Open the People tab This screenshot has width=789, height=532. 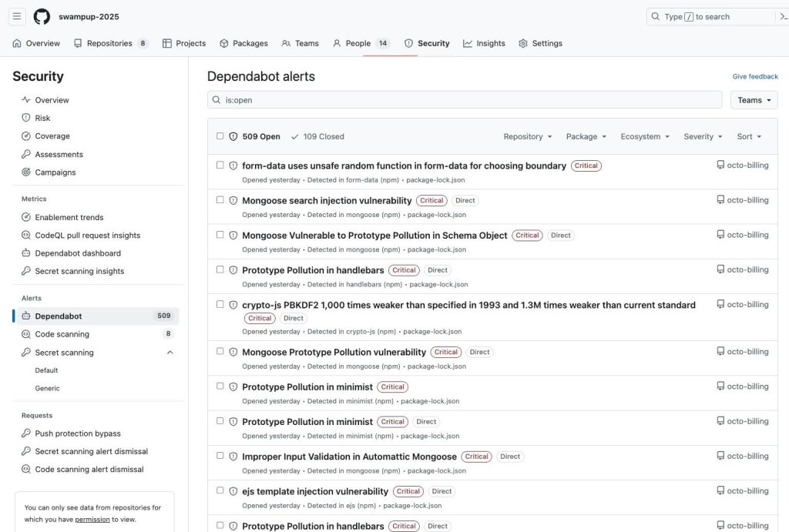tap(358, 43)
